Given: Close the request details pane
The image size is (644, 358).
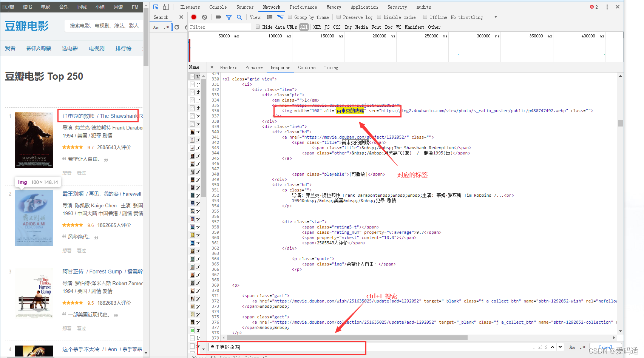Looking at the screenshot, I should [x=212, y=67].
